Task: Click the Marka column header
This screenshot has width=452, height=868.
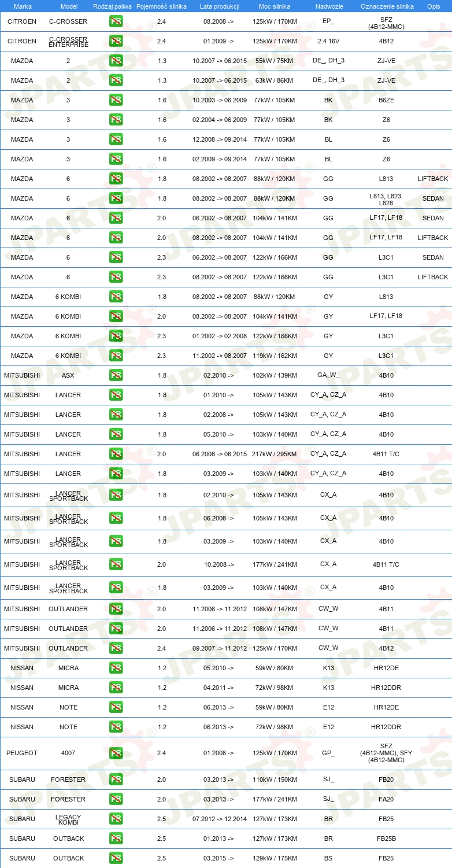Action: [x=22, y=6]
